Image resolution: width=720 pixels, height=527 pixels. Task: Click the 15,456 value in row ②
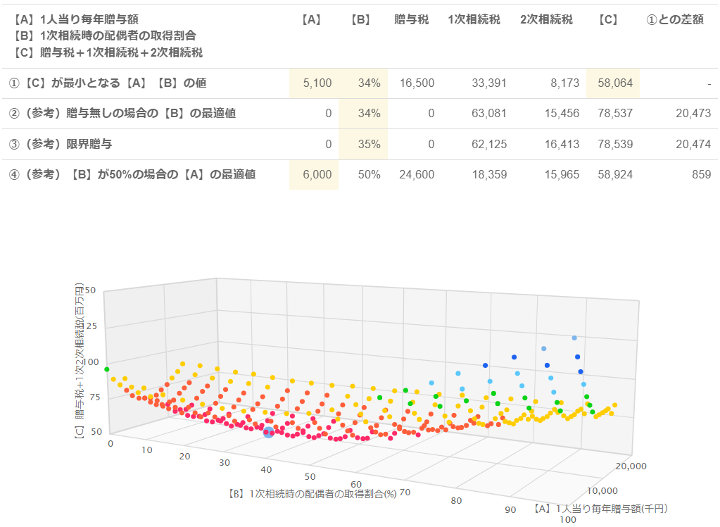click(x=562, y=113)
